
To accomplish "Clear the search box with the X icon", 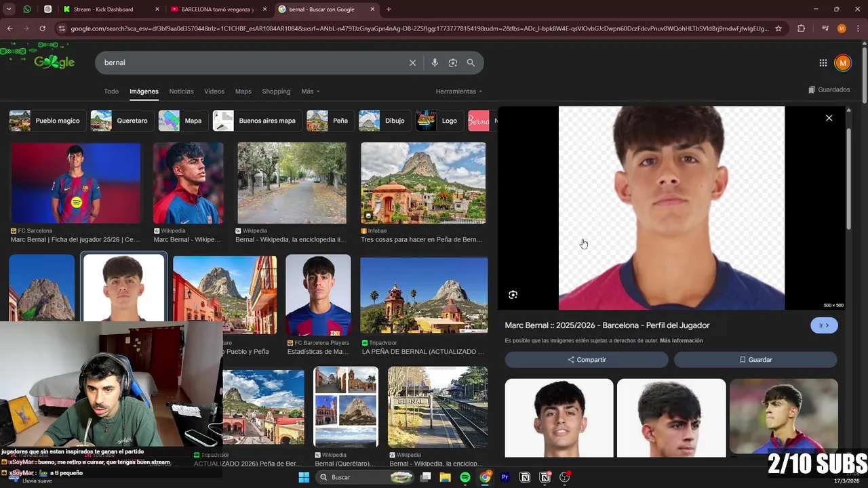I will (412, 62).
